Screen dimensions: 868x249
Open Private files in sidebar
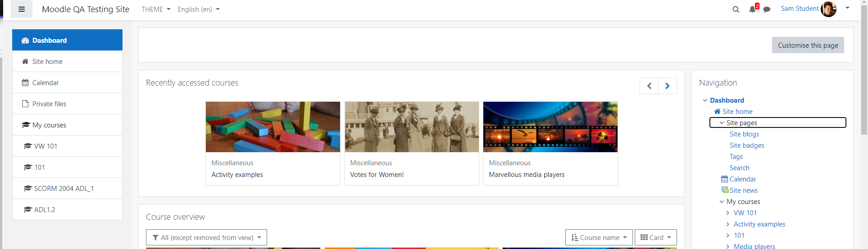[67, 104]
